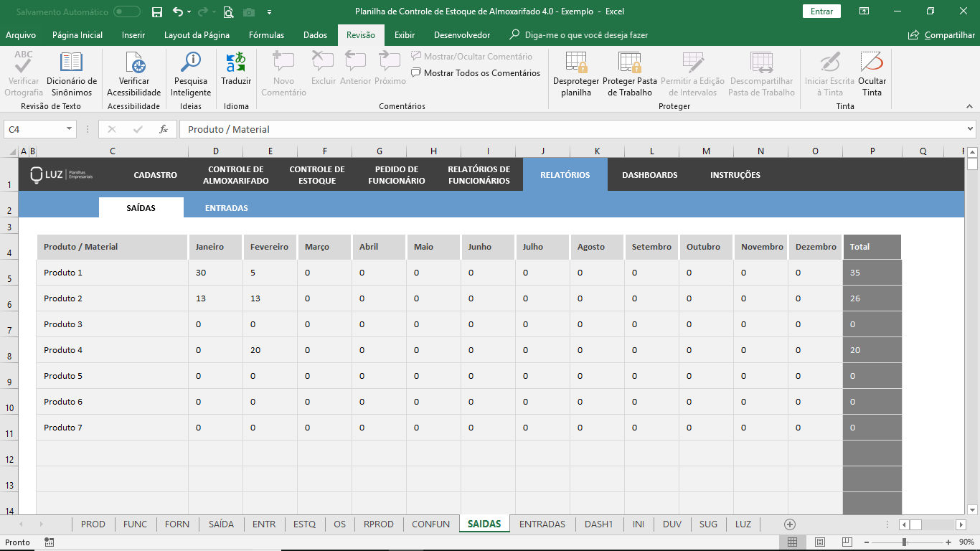Open the Undo history dropdown arrow
The image size is (980, 551).
pyautogui.click(x=189, y=12)
